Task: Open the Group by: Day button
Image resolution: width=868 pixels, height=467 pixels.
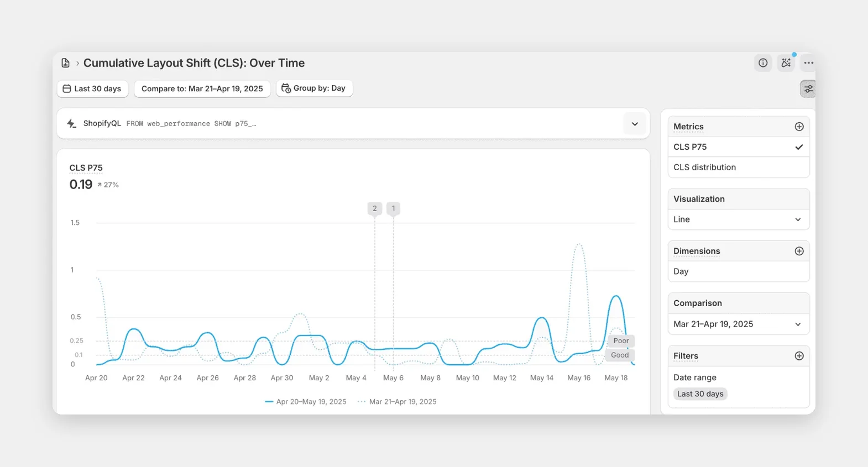Action: point(314,88)
